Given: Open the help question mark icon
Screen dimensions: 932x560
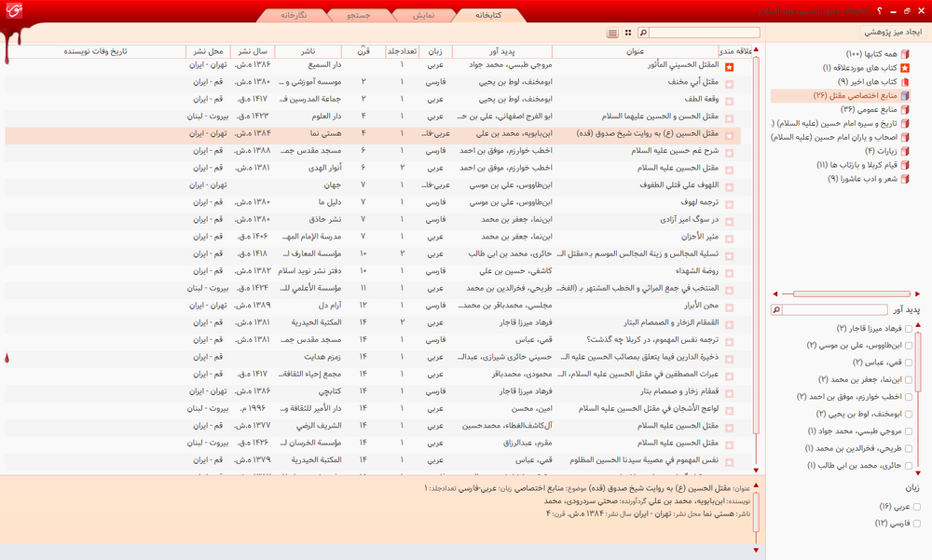Looking at the screenshot, I should [x=880, y=11].
